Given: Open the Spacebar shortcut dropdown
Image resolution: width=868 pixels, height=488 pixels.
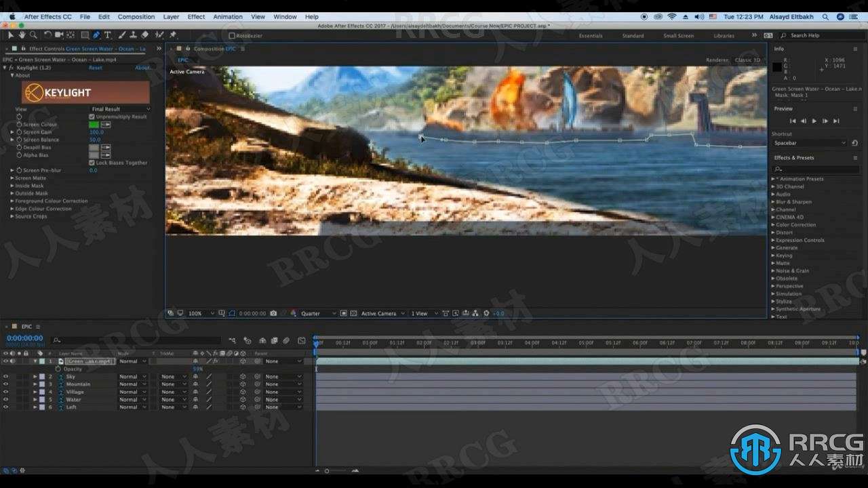Looking at the screenshot, I should click(810, 143).
